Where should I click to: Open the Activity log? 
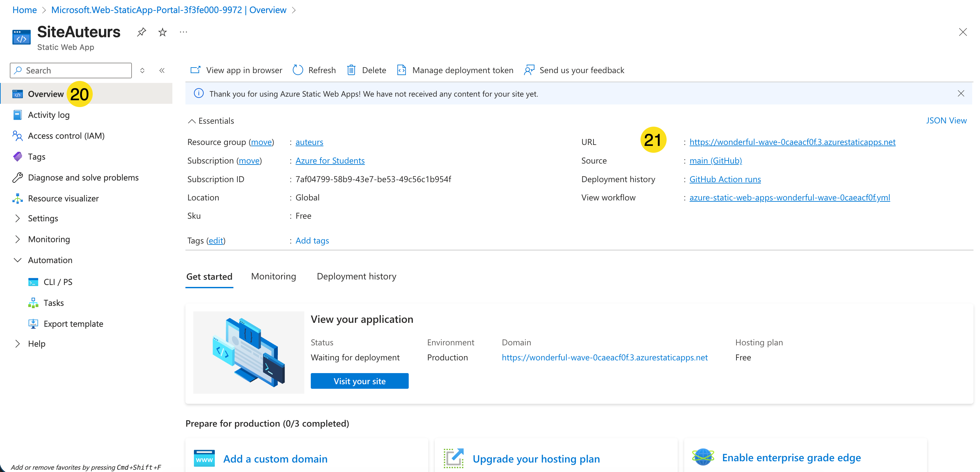click(x=49, y=115)
